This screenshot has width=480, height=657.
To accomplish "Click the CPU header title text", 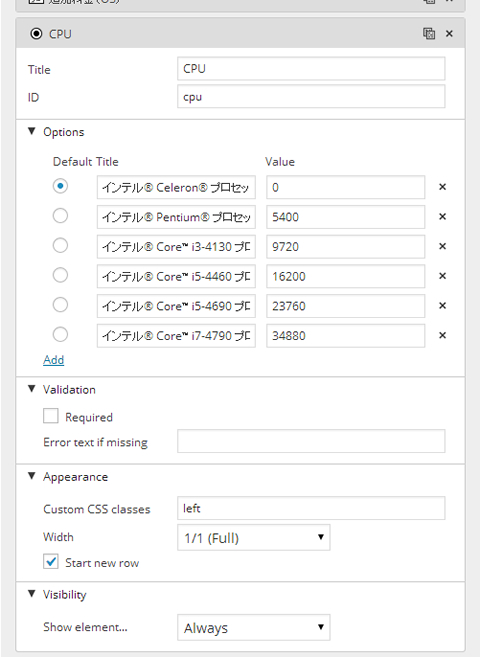I will click(x=60, y=34).
